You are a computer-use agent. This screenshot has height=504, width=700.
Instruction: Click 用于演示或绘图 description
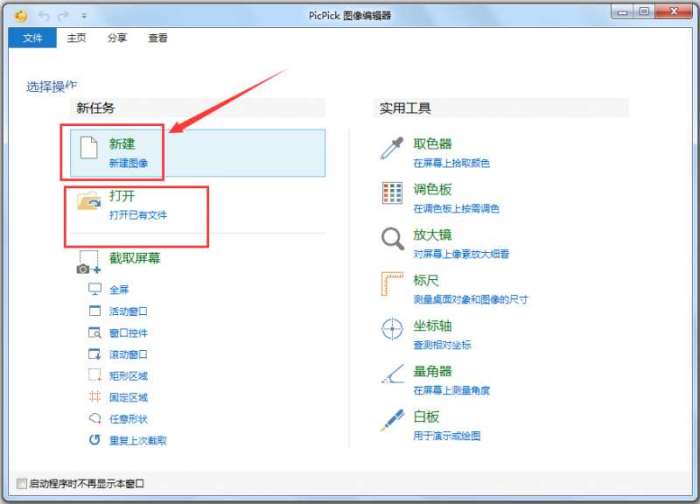pyautogui.click(x=446, y=436)
